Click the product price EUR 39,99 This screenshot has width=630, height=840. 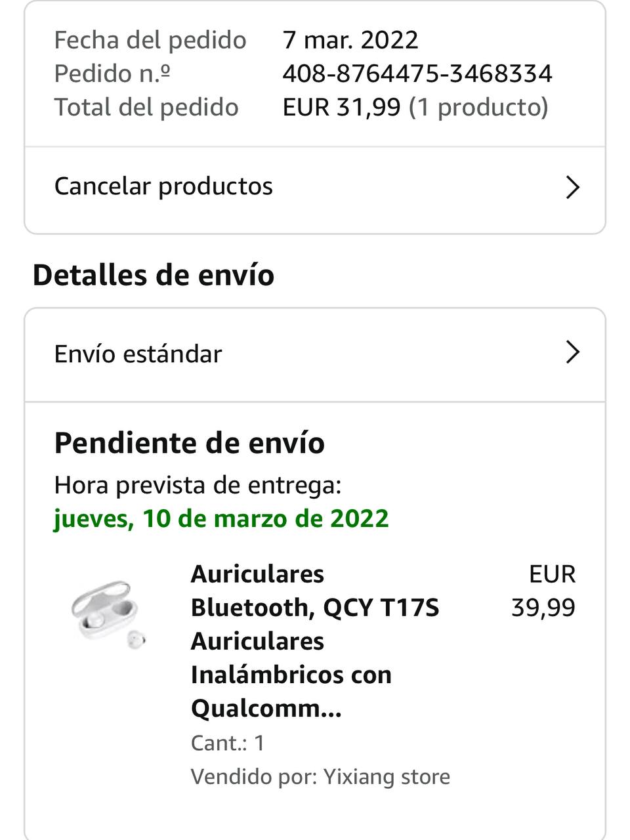(543, 591)
